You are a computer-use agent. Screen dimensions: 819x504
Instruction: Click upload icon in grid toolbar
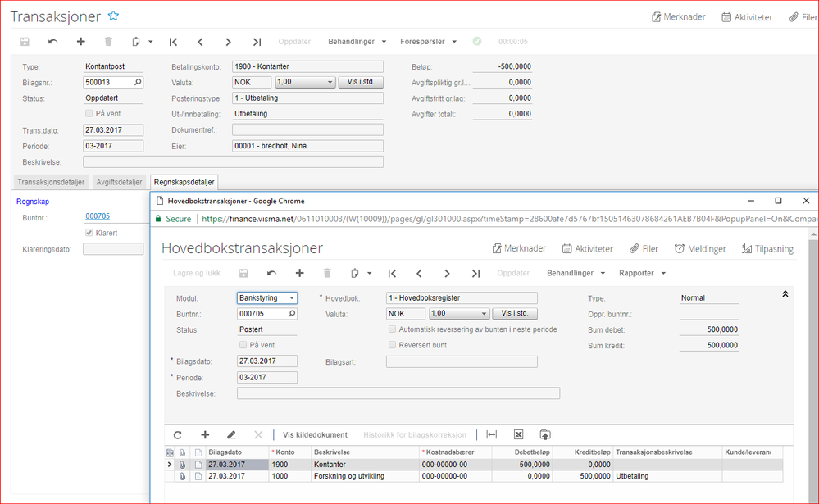[545, 434]
